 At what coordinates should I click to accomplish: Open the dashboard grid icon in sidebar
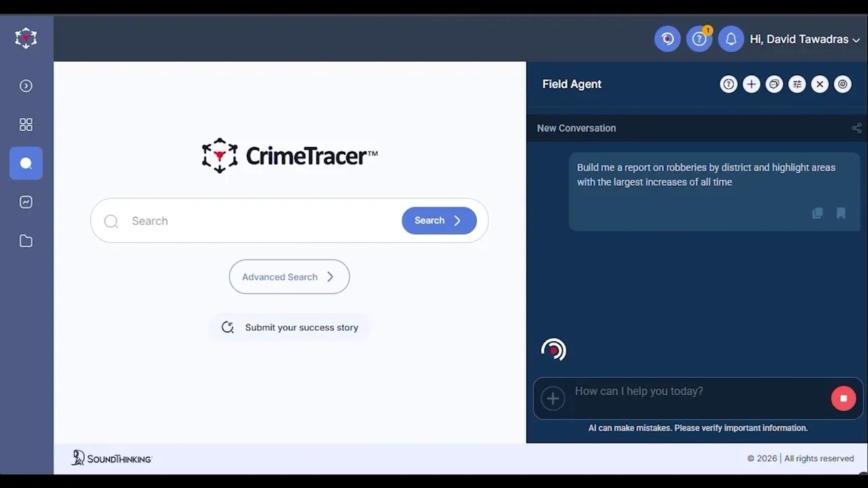click(26, 125)
